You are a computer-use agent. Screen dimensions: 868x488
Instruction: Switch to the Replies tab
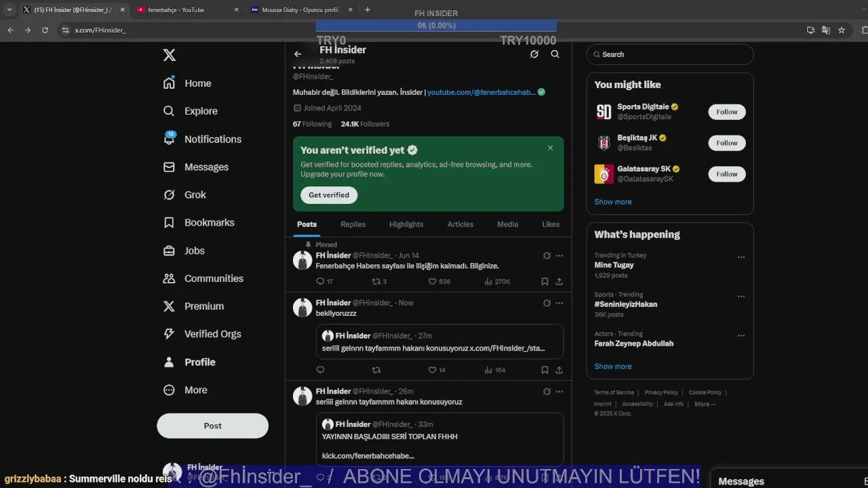[x=353, y=224]
